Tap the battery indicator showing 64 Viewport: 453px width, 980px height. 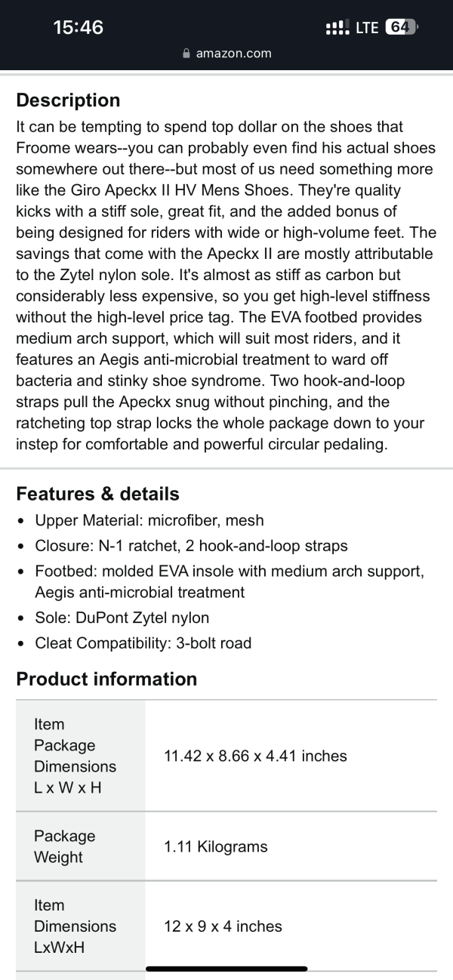pos(401,27)
